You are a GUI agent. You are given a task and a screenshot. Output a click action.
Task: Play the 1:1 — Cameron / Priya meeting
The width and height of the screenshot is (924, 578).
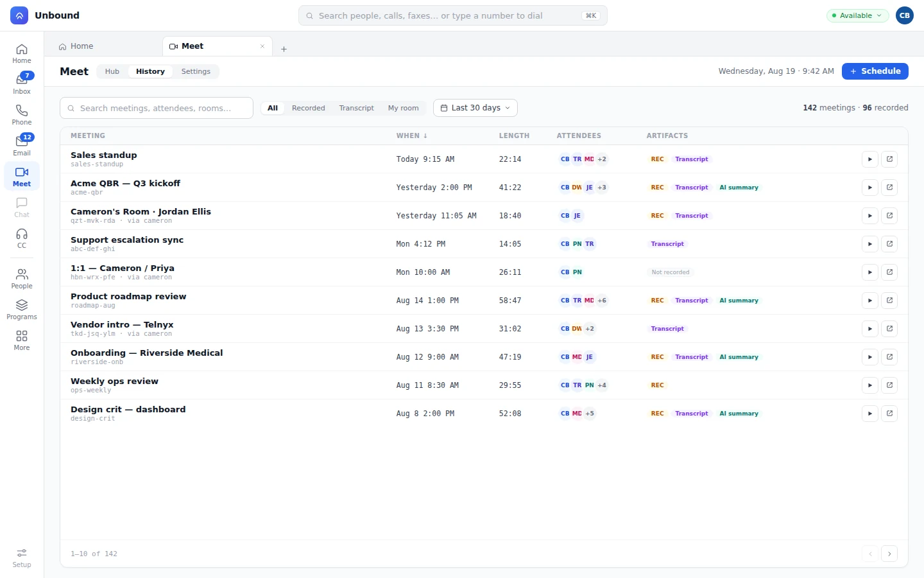tap(869, 272)
